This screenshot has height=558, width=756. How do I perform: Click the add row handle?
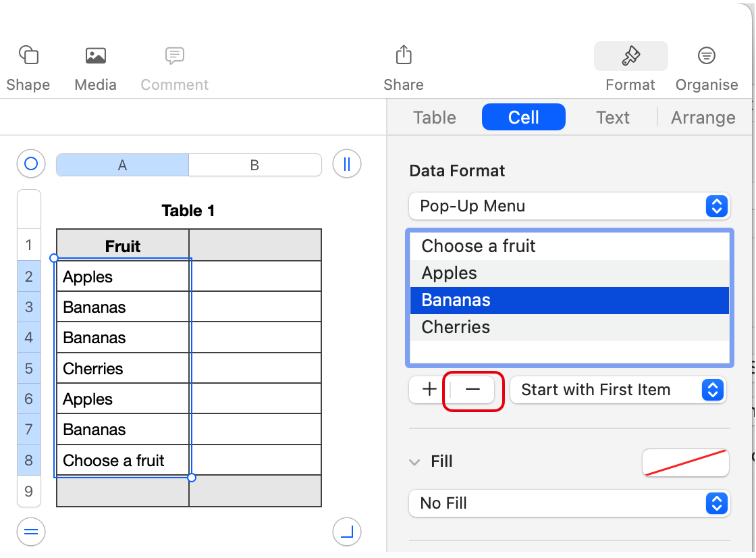point(30,532)
